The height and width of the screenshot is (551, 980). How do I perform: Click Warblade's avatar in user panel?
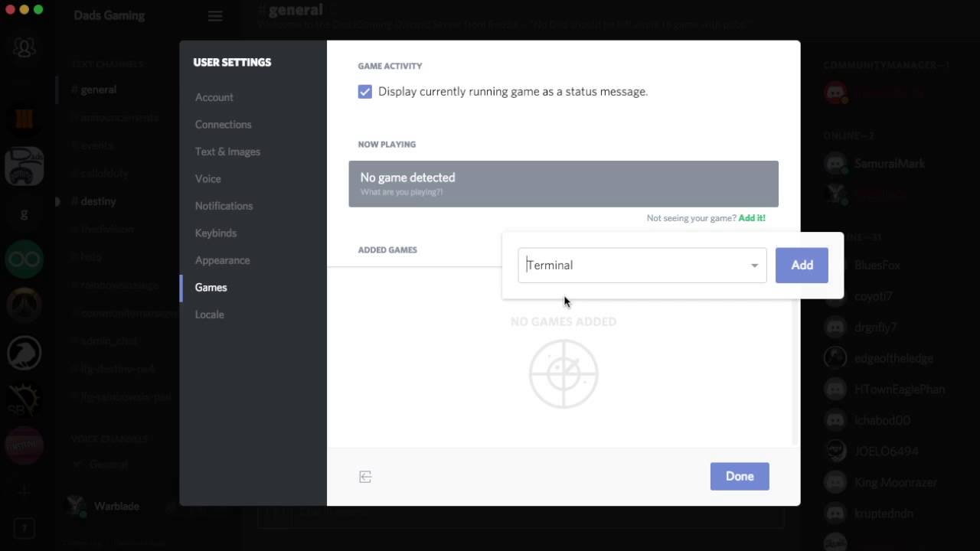point(74,506)
